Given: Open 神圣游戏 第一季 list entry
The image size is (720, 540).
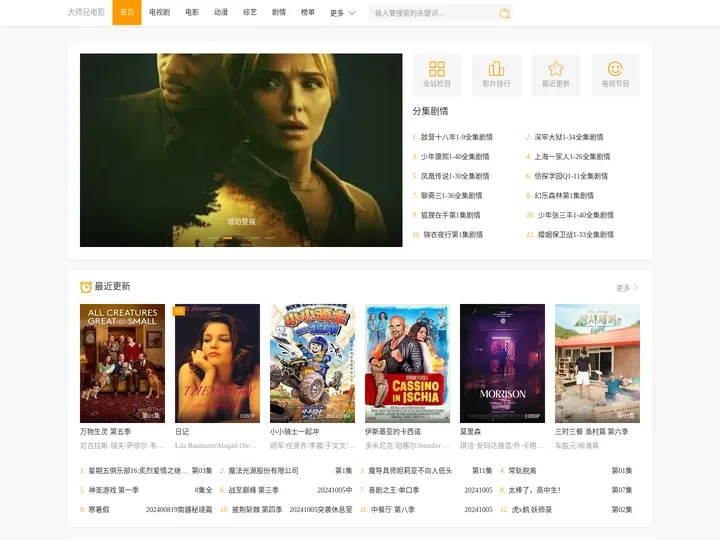Looking at the screenshot, I should pyautogui.click(x=146, y=490).
